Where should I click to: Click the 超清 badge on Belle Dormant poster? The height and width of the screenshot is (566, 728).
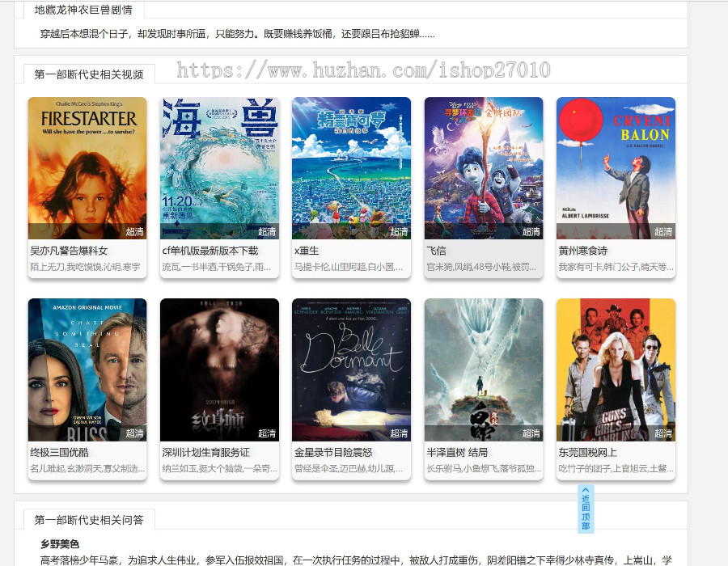click(x=399, y=433)
